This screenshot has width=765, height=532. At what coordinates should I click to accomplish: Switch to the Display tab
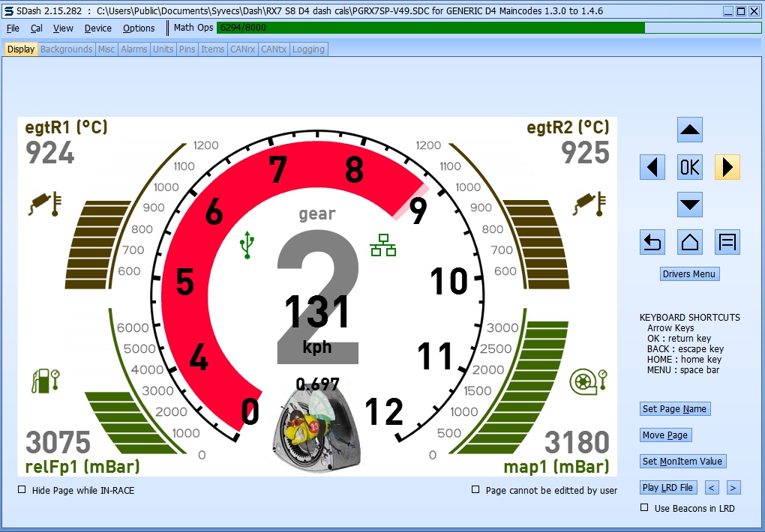click(x=21, y=49)
